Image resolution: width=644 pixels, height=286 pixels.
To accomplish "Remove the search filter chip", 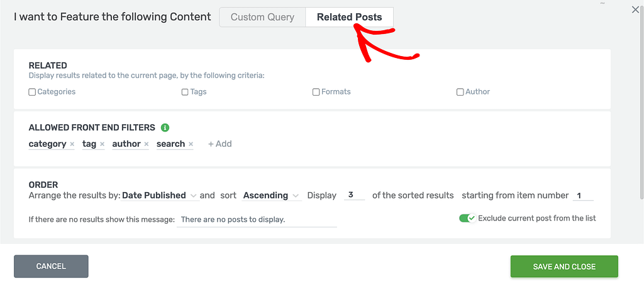I will point(191,144).
